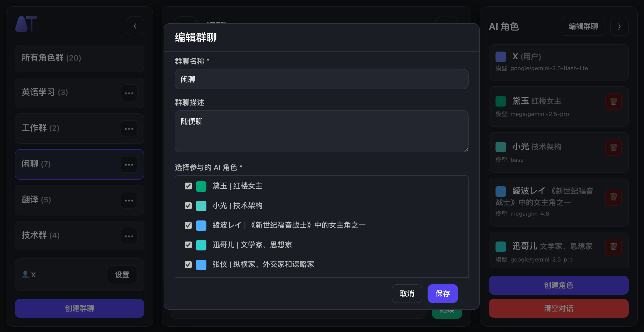This screenshot has width=644, height=332.
Task: Uncheck the 黛玉 | 红楼女主 checkbox
Action: [x=188, y=186]
